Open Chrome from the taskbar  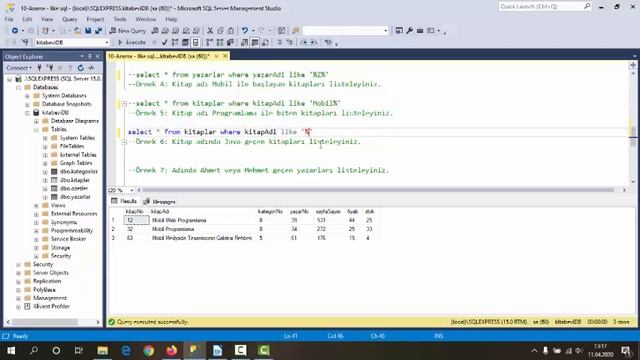tap(149, 350)
